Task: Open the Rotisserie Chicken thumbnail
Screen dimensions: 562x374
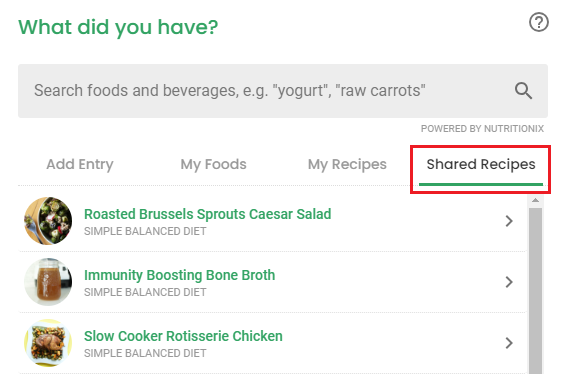Action: pos(48,343)
